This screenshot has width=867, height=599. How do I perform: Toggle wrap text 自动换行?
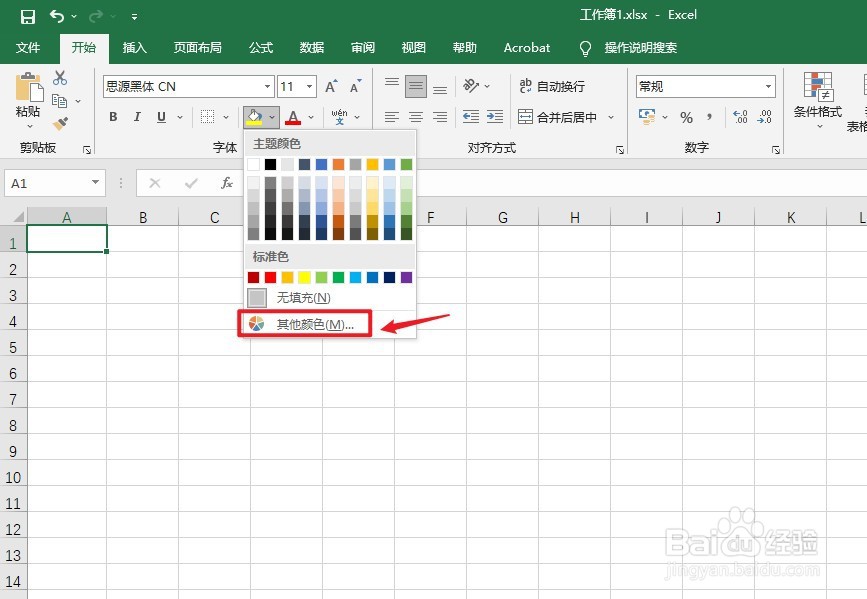[552, 86]
